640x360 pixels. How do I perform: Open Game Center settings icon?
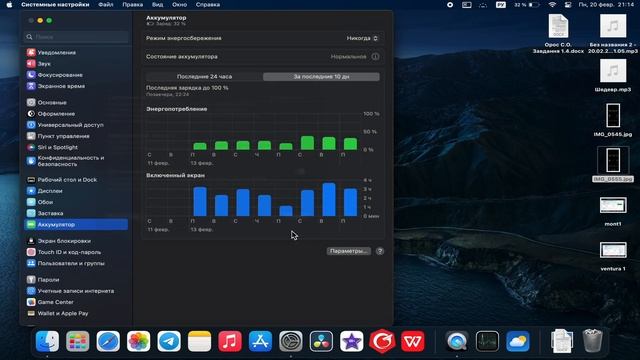31,302
